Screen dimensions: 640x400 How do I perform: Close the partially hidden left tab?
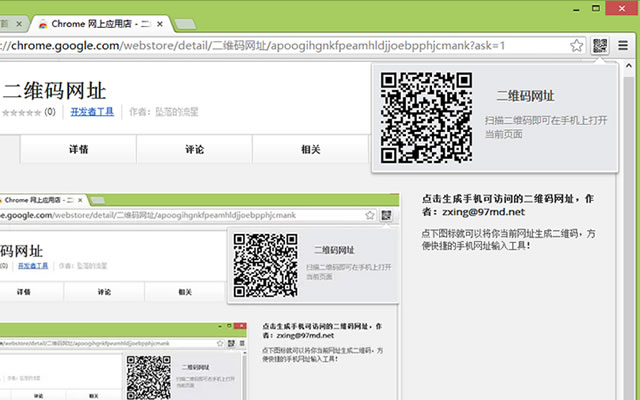[19, 24]
